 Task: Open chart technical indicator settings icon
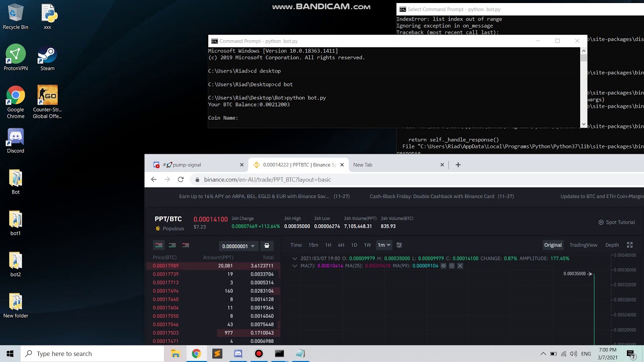(x=399, y=245)
